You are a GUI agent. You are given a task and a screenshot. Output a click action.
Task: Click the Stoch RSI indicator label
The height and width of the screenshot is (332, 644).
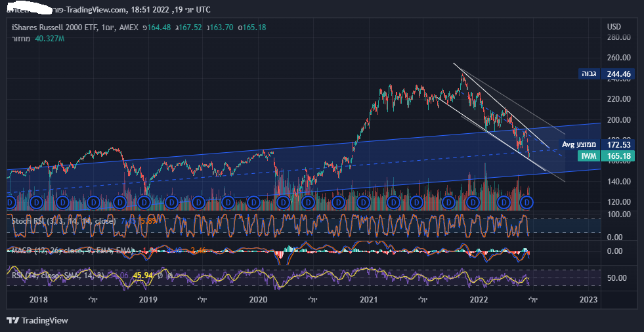point(64,221)
